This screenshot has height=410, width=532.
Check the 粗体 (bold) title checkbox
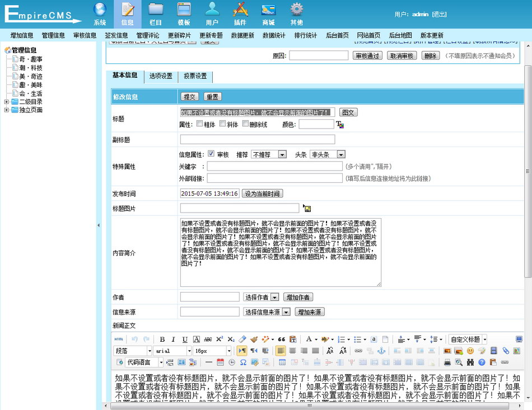(199, 124)
